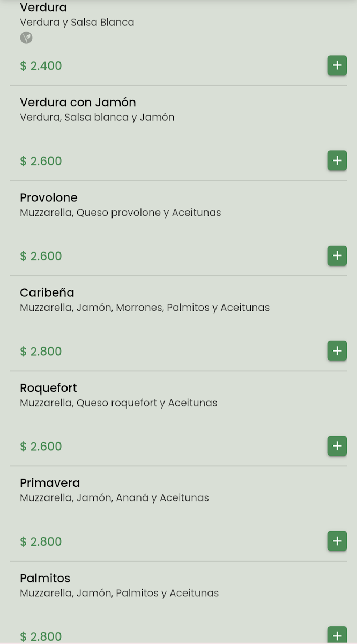Add Verdura con Jamón with plus icon
This screenshot has width=357, height=644.
point(337,160)
